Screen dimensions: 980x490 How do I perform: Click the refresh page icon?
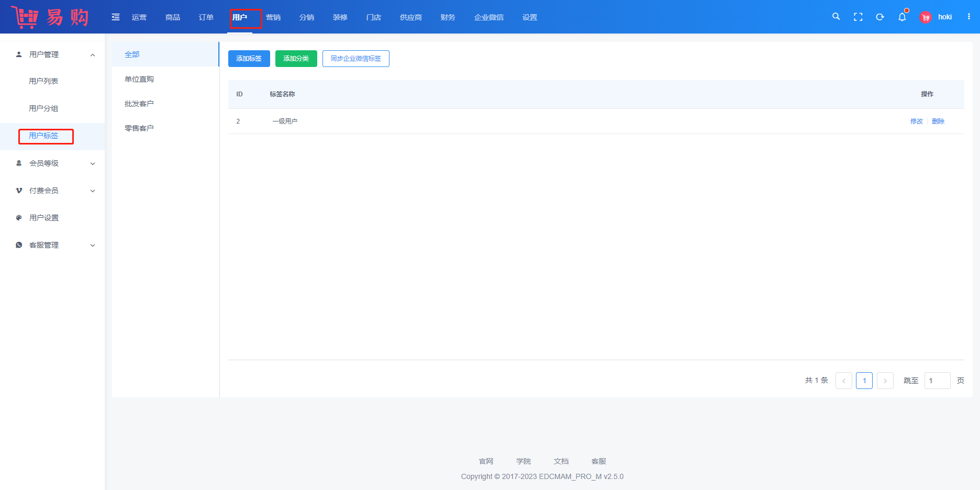[x=880, y=17]
